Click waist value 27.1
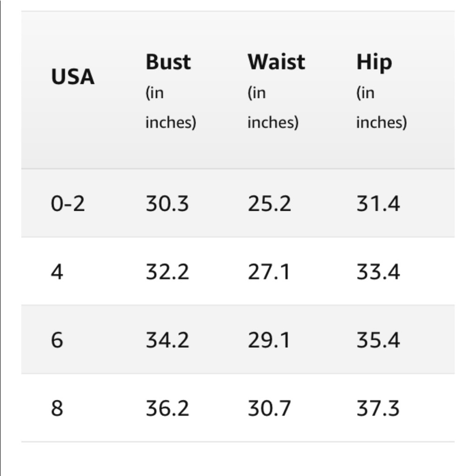 tap(268, 272)
